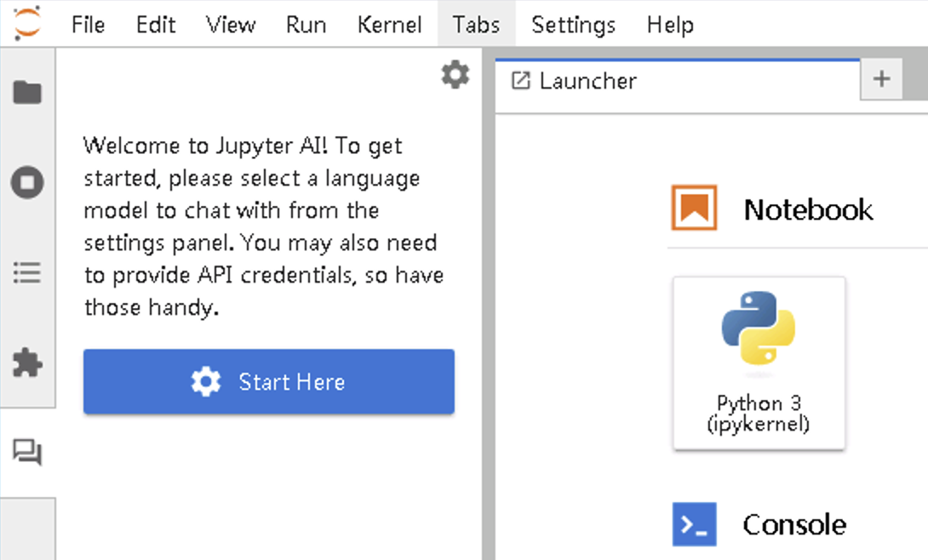Open the Extension Manager puzzle icon

[27, 363]
